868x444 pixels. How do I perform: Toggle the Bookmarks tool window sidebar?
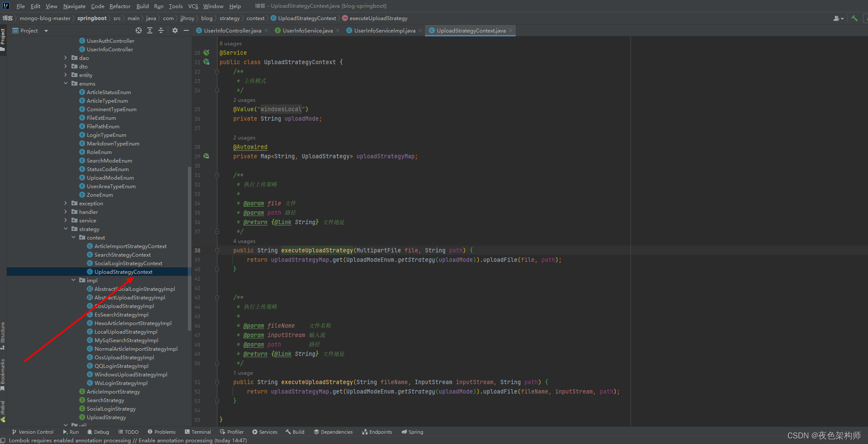3,374
